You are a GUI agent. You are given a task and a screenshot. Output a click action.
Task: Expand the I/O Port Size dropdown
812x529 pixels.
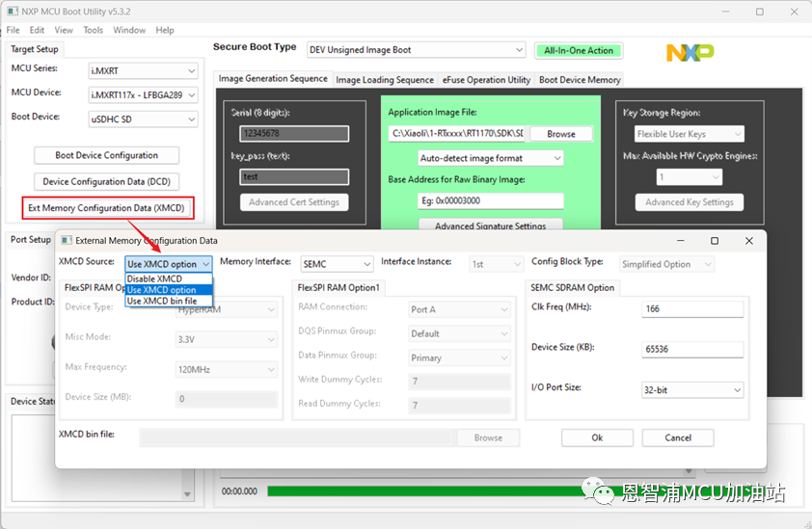point(692,390)
